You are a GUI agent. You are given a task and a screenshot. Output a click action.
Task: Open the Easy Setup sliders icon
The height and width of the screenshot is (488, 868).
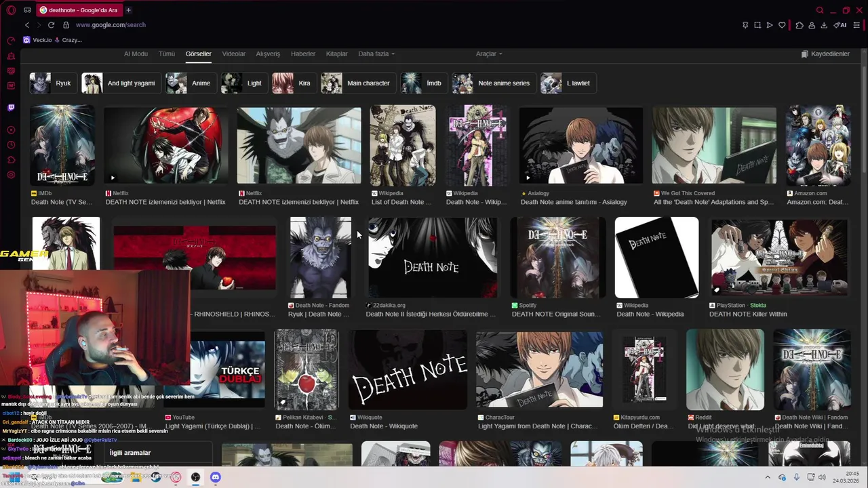tap(857, 25)
